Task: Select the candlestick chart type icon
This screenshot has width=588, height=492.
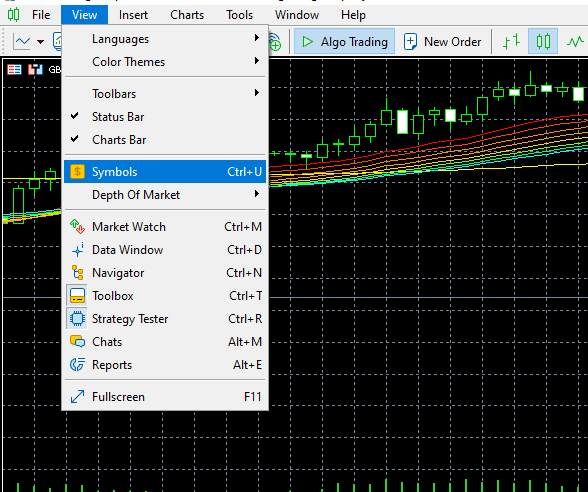Action: pos(543,41)
